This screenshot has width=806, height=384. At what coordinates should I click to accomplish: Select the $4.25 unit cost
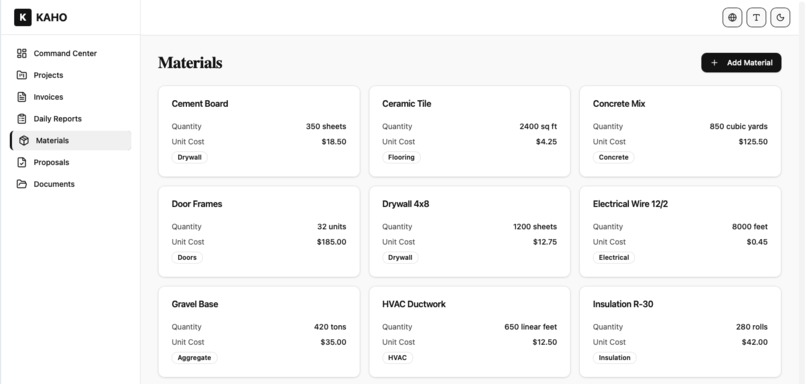[x=546, y=142]
